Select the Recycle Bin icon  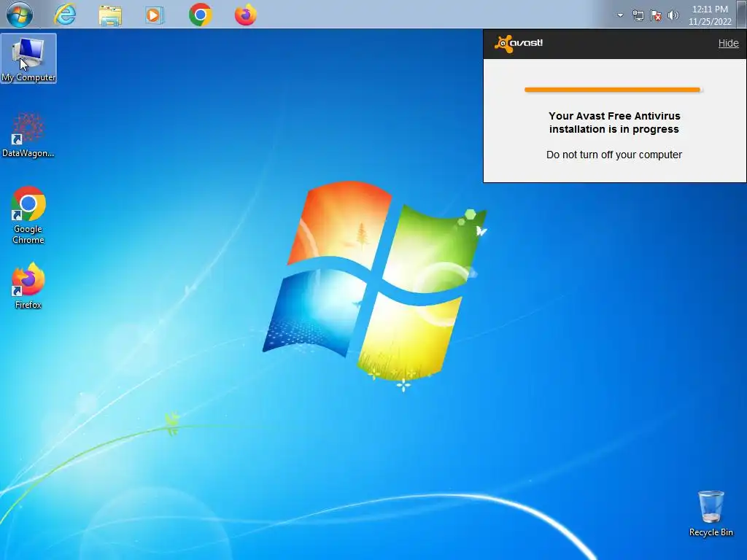[x=711, y=514]
